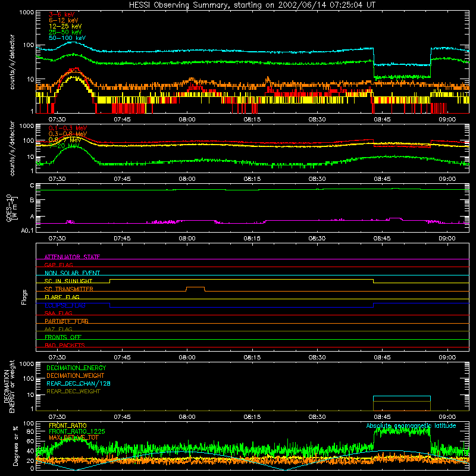
Task: Click the 0.1-0.3 MeV legend label
Action: [68, 128]
